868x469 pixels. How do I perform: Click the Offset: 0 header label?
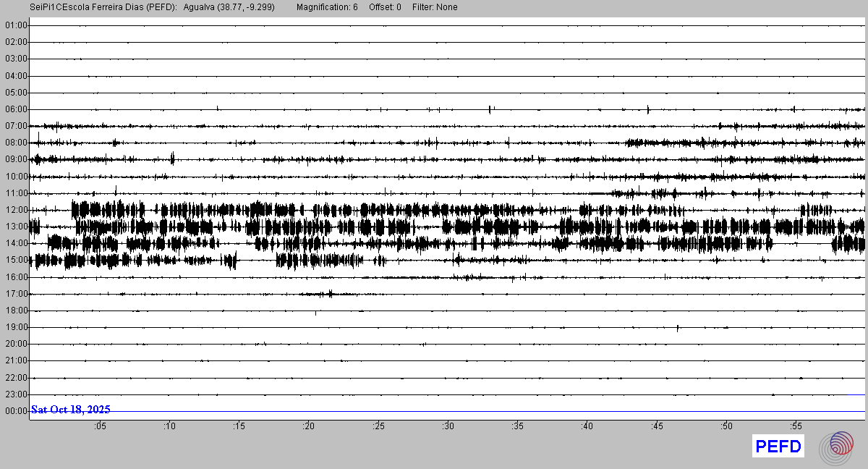385,7
